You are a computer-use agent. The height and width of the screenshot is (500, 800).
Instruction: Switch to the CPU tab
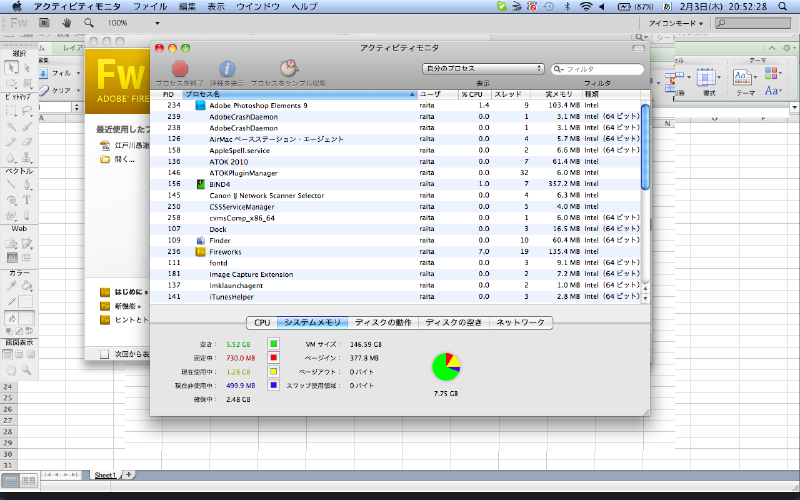click(x=262, y=322)
